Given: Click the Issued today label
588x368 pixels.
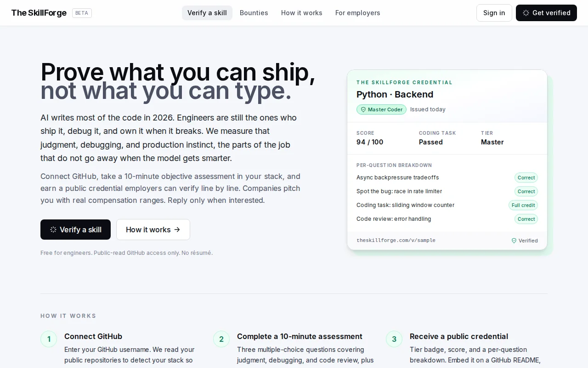Looking at the screenshot, I should (x=428, y=109).
